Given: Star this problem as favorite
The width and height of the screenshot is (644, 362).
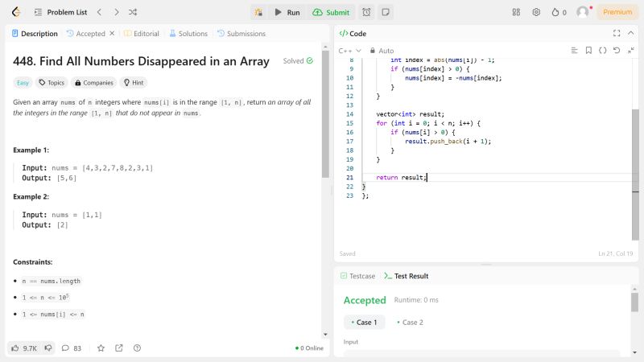Looking at the screenshot, I should coord(101,348).
